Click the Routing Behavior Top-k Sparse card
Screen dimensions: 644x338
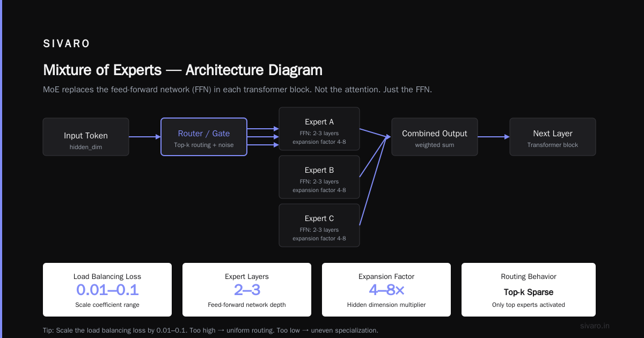point(529,290)
